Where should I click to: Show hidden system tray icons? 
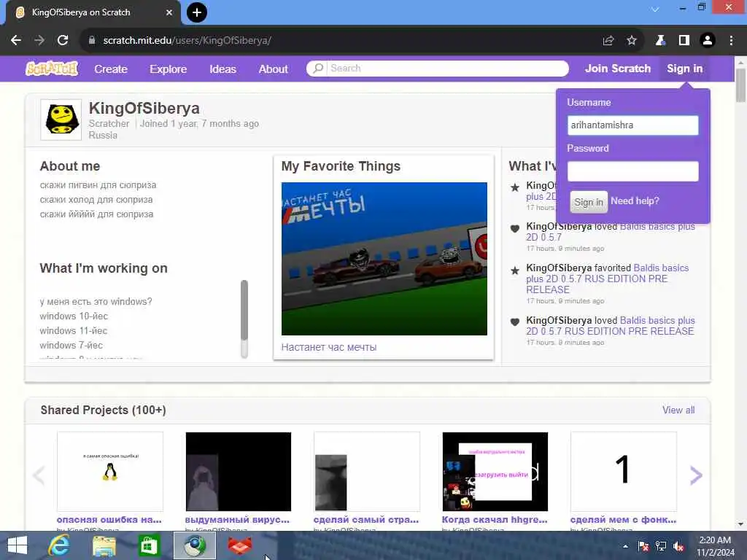click(x=625, y=546)
